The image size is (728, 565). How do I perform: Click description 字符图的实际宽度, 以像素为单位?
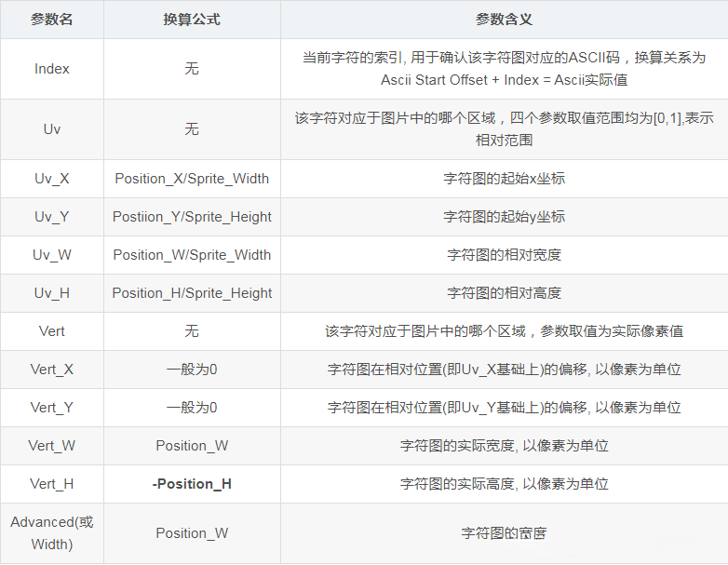pos(504,446)
